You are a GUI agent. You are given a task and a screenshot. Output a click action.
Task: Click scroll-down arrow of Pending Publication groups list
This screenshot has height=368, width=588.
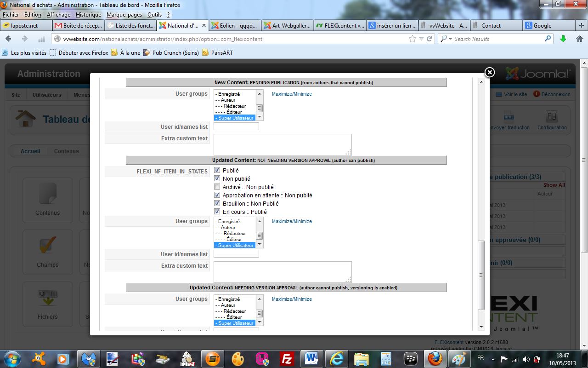pyautogui.click(x=259, y=118)
